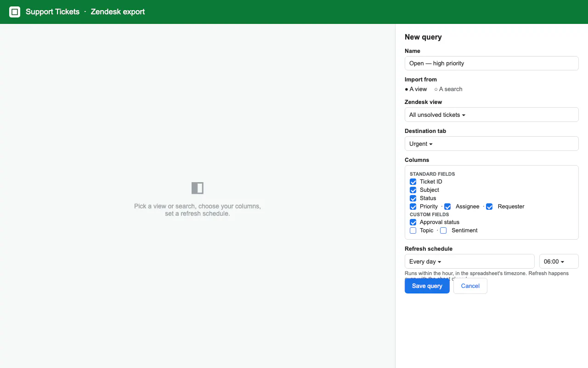Enable the Topic custom field checkbox

pyautogui.click(x=413, y=230)
